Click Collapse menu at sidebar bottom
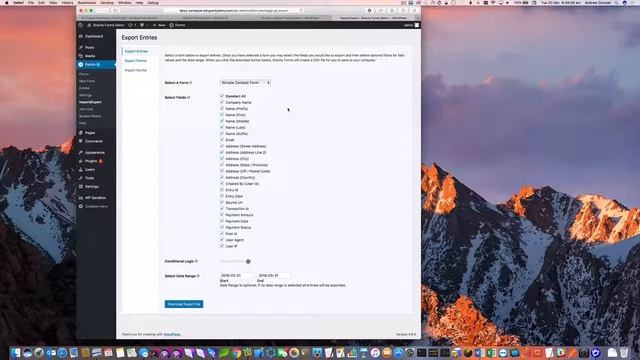 pos(96,207)
